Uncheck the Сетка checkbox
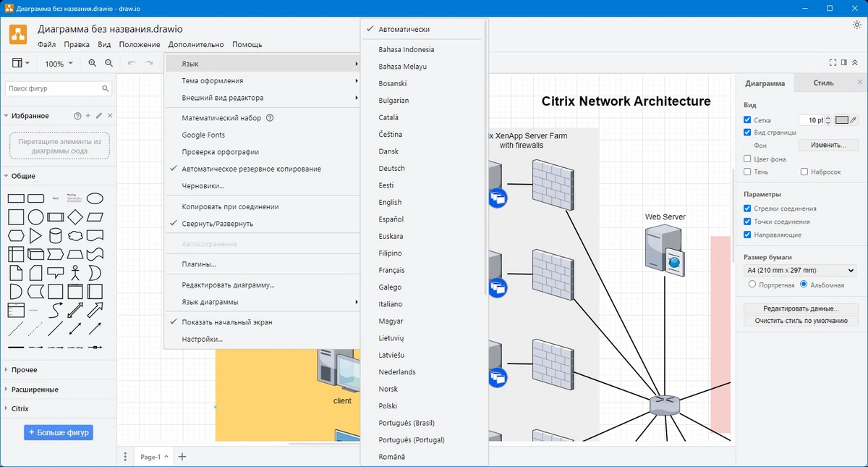The width and height of the screenshot is (868, 467). point(748,120)
